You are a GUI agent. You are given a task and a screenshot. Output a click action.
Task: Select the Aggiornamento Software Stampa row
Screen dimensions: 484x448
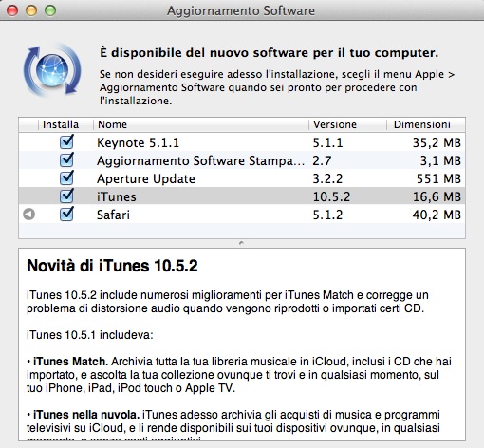(x=242, y=160)
